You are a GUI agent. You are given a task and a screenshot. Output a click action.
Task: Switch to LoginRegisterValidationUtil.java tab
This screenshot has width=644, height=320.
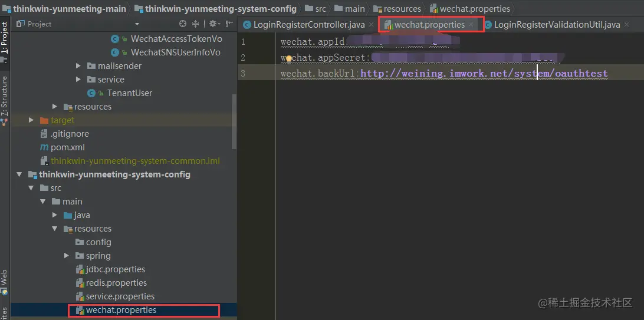click(557, 25)
